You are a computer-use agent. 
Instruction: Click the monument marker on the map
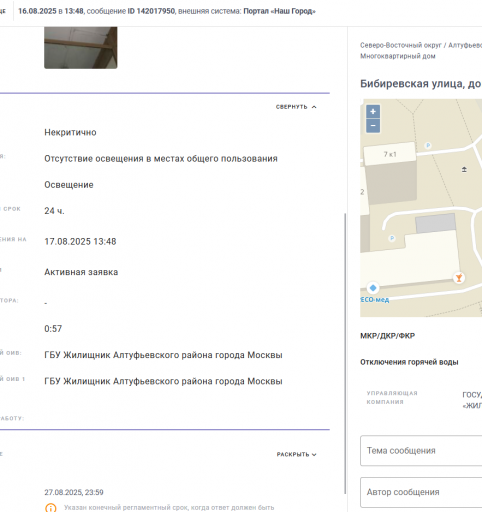click(464, 170)
